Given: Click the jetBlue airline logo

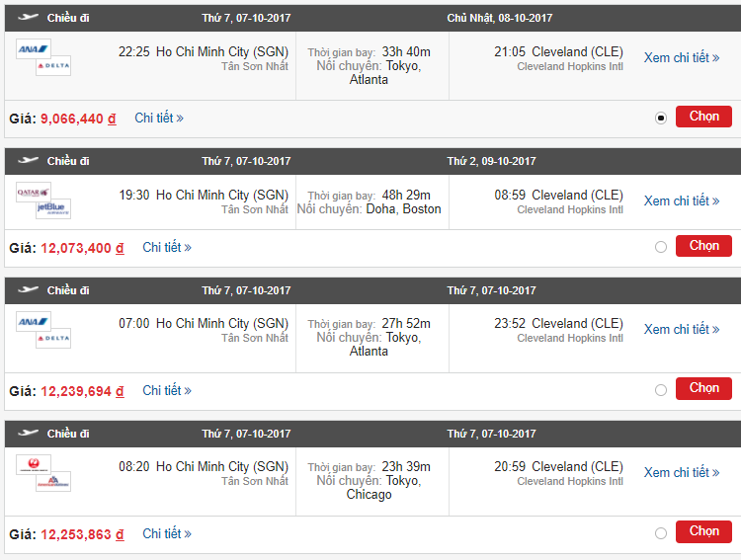Looking at the screenshot, I should pos(53,208).
